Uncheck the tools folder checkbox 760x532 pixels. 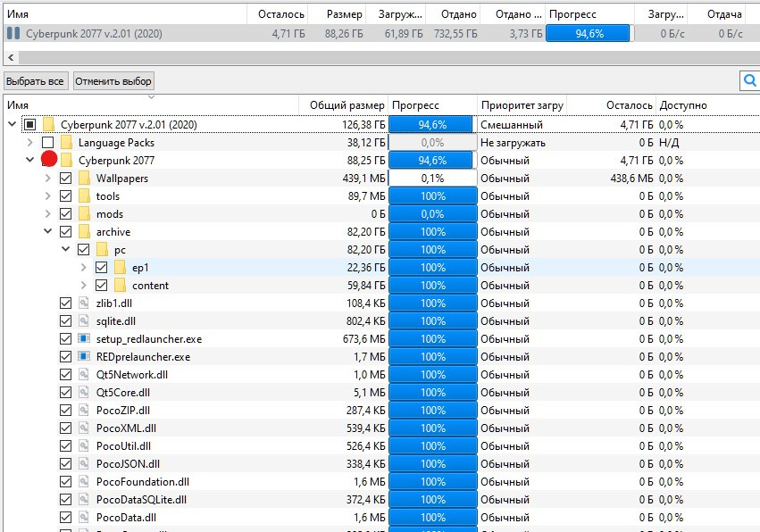coord(65,196)
